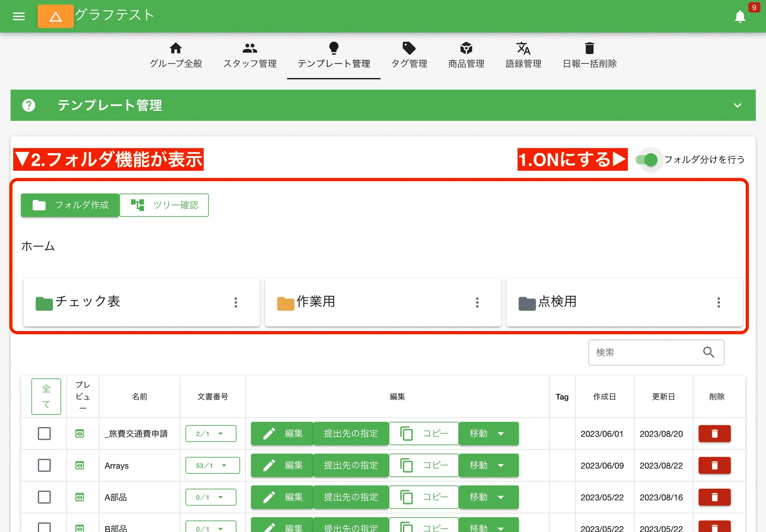Enable the フォルダ分けを行う switch

pyautogui.click(x=648, y=160)
